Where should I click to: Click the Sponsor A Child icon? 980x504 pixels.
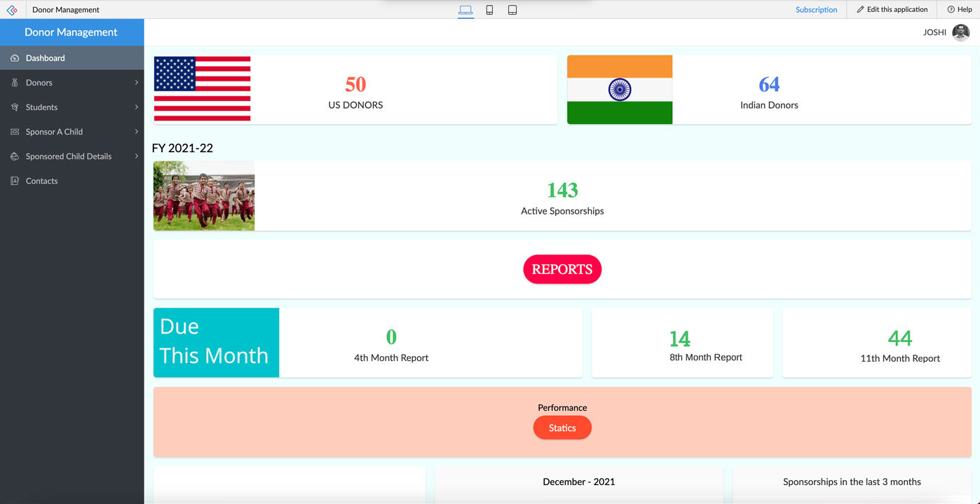[14, 131]
